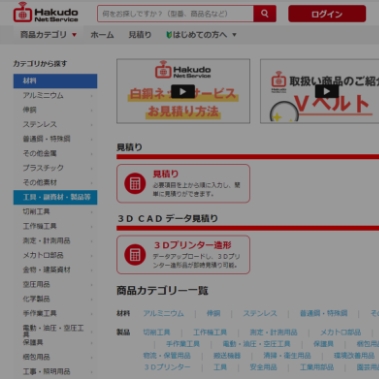Viewport: 379px width, 379px height.
Task: Expand the chevron beside 化学製品
Action: (x=92, y=299)
